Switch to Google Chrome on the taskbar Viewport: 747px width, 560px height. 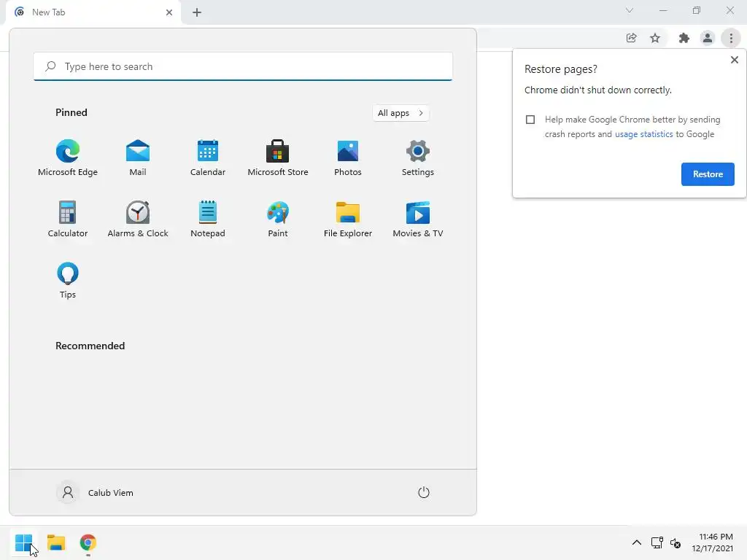pyautogui.click(x=88, y=542)
